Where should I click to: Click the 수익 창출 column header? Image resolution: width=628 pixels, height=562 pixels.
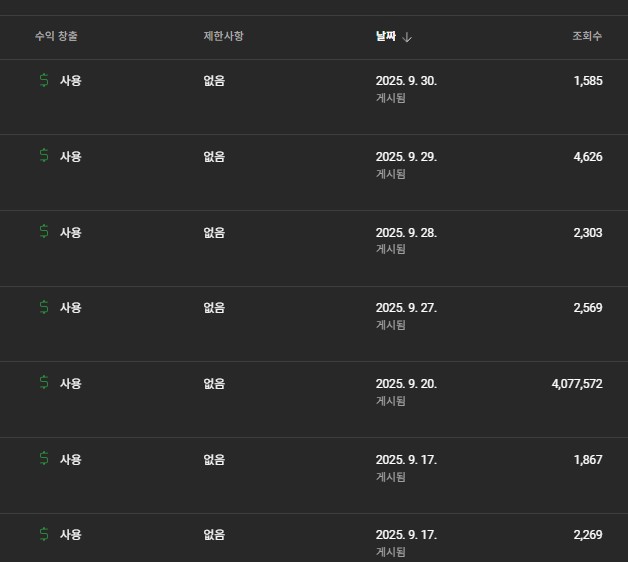tap(56, 36)
